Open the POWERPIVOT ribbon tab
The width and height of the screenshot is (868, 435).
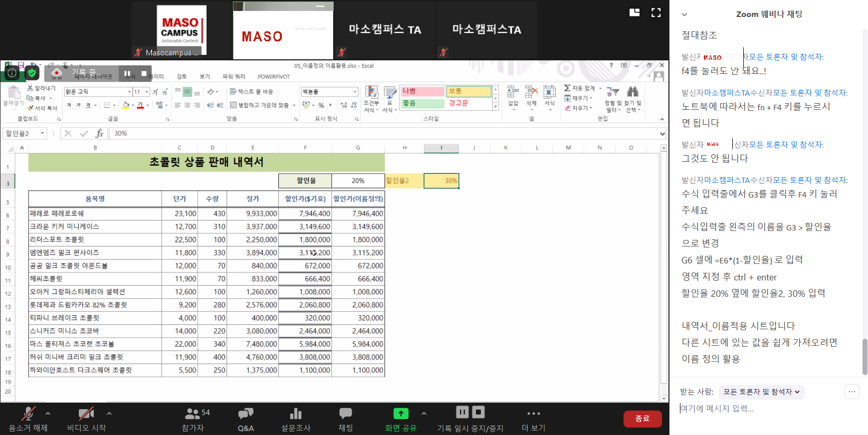click(x=273, y=77)
